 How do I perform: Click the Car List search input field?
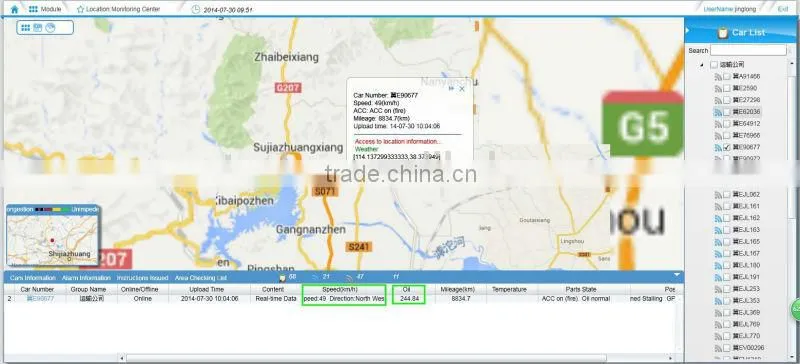(748, 50)
